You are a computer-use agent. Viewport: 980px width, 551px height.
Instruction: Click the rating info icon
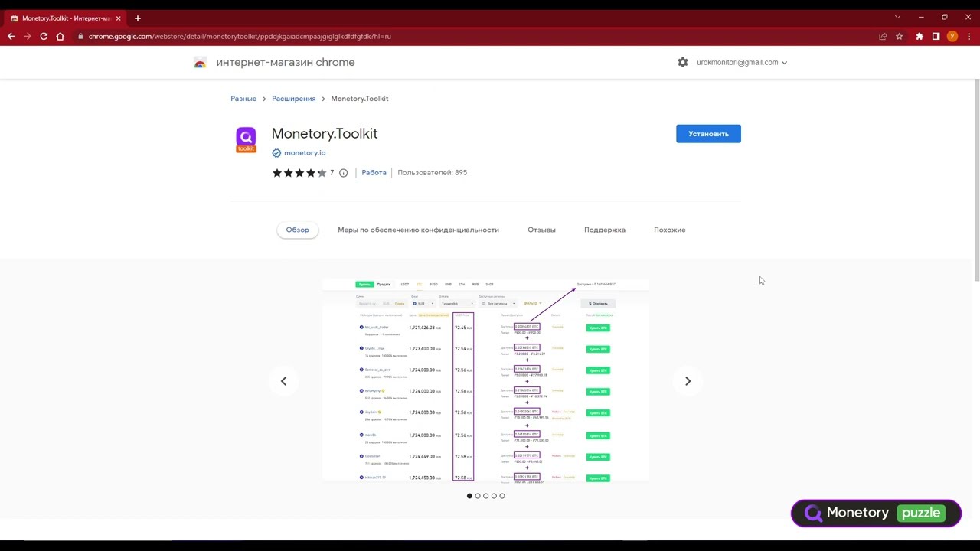[343, 173]
